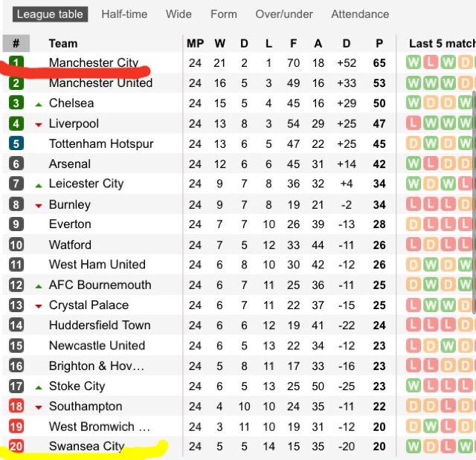The width and height of the screenshot is (476, 460).
Task: Click the green up arrow beside Stoke City
Action: point(39,387)
